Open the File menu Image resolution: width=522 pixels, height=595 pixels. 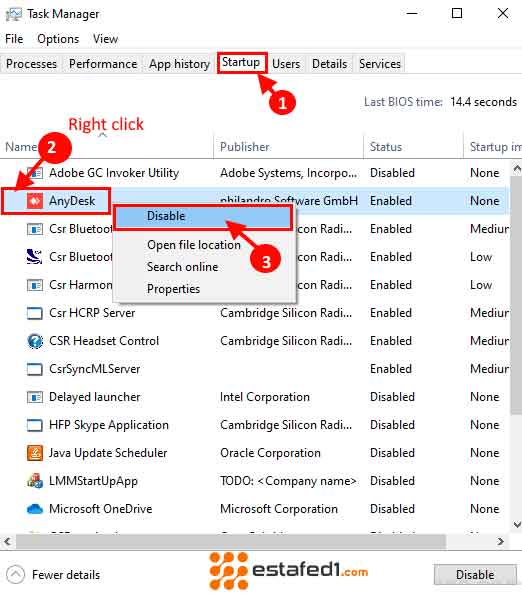pos(14,39)
